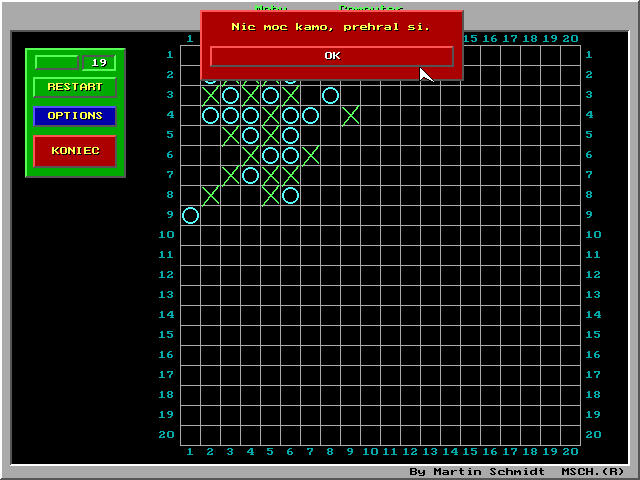Open the OPTIONS menu button
The height and width of the screenshot is (480, 640).
(75, 116)
